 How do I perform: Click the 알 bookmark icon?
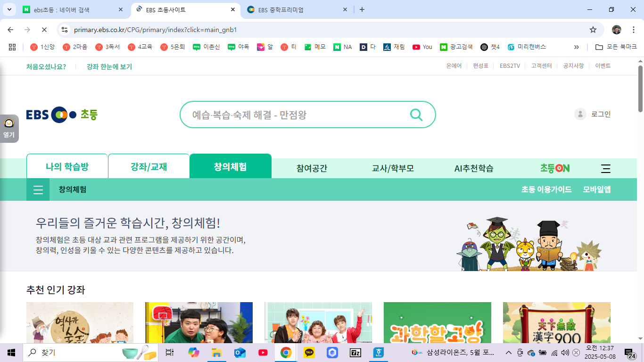click(261, 47)
